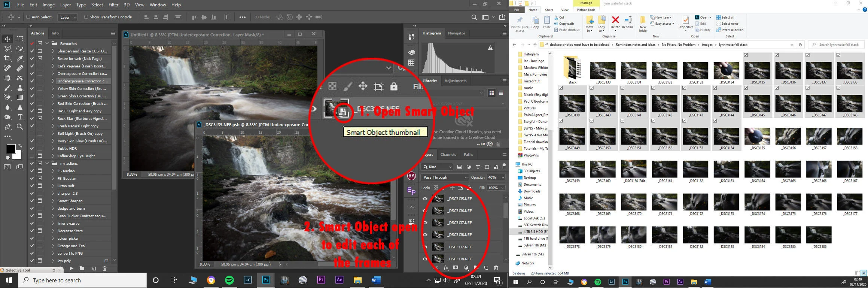Click Rename in the Explorer ribbon
The image size is (868, 288).
[x=628, y=22]
